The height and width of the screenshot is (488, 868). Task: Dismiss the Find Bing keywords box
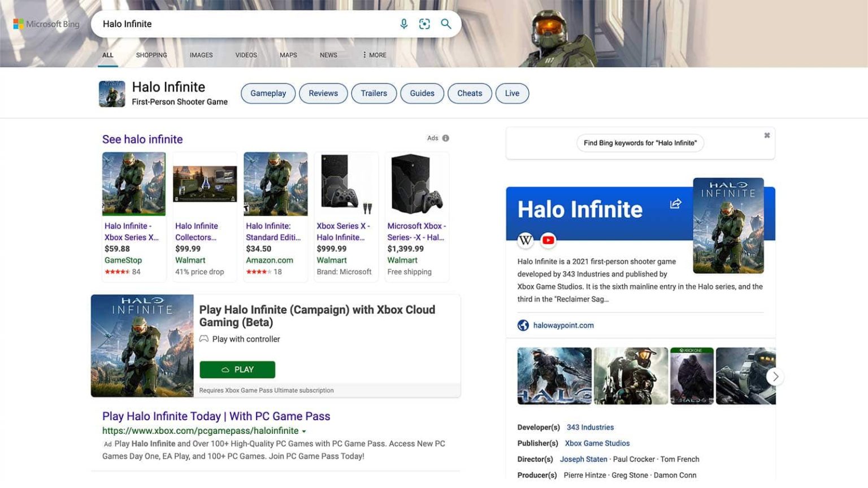click(767, 135)
